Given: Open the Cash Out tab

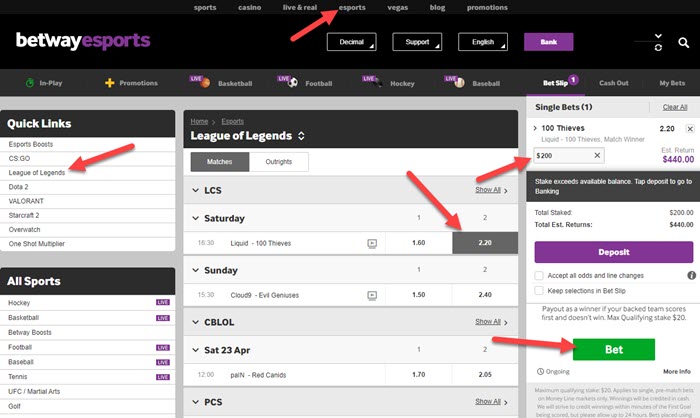Looking at the screenshot, I should [x=614, y=83].
